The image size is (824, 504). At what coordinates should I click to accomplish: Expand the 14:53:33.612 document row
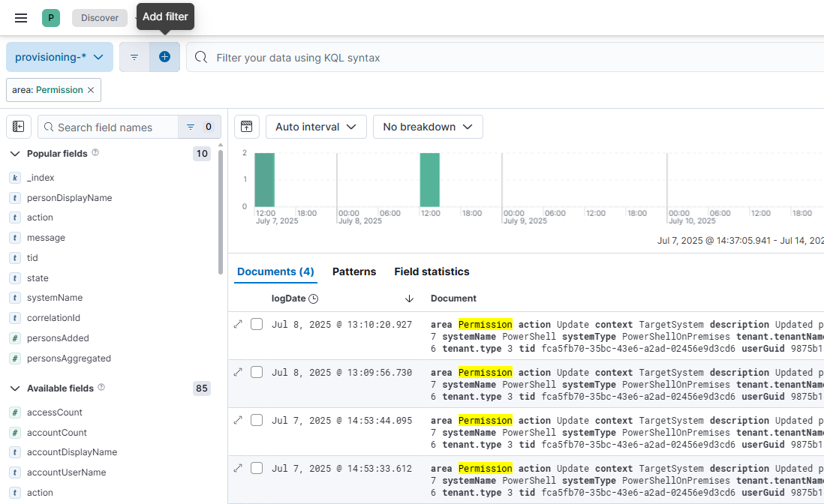(x=238, y=468)
